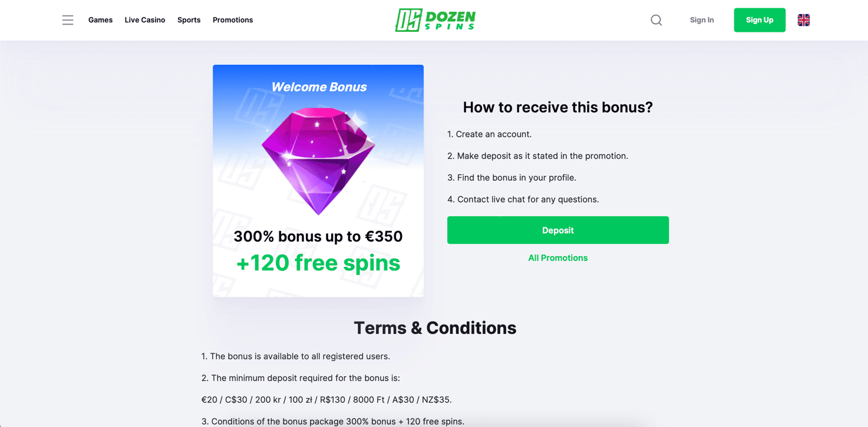Click the Terms & Conditions heading
The image size is (868, 427).
point(435,328)
